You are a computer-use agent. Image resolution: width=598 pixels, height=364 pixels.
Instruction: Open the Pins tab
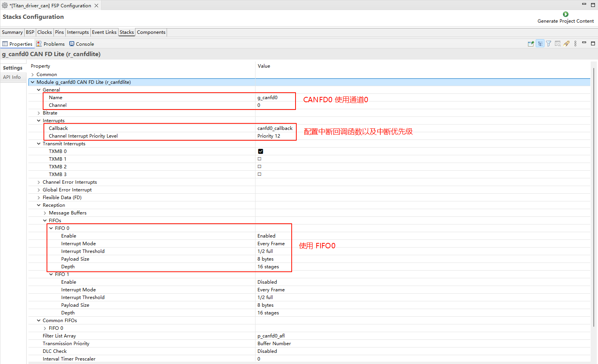click(x=59, y=32)
